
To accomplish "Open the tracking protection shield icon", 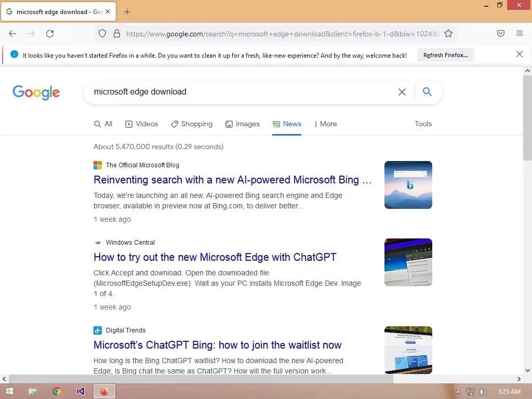I will (x=102, y=34).
